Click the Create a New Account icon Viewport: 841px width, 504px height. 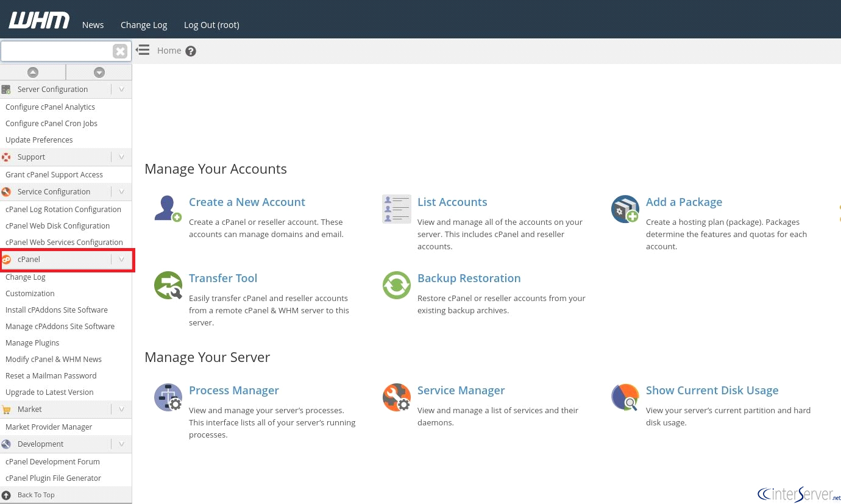(x=168, y=208)
